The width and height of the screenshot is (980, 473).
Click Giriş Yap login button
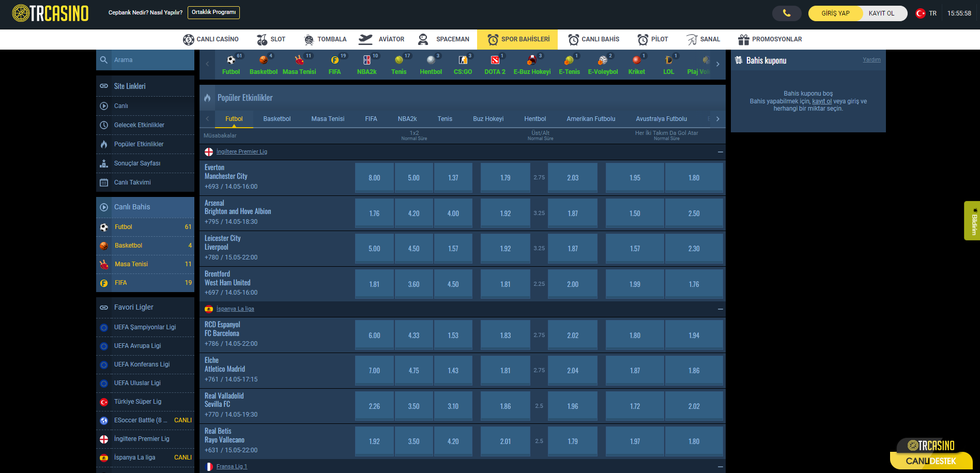pos(835,13)
